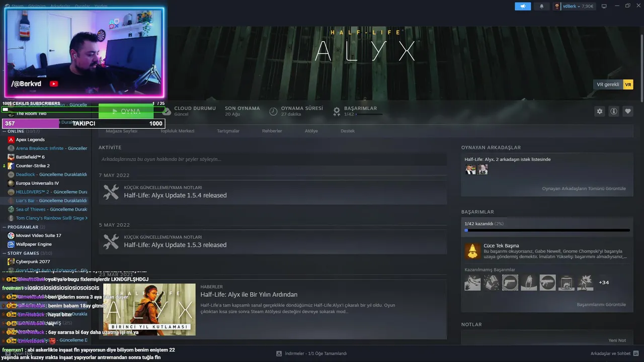Click the Cyberpunk 2077 game icon

click(x=11, y=261)
